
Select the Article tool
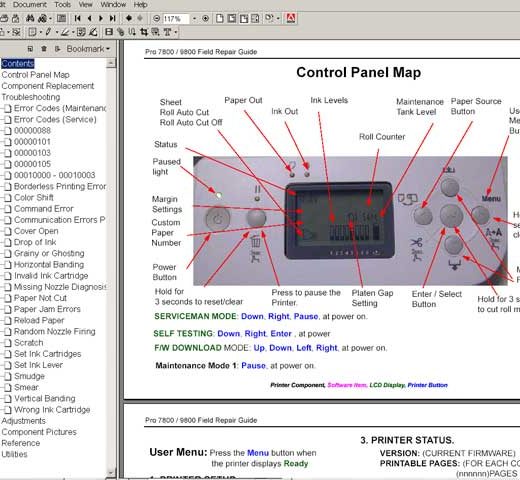(132, 32)
